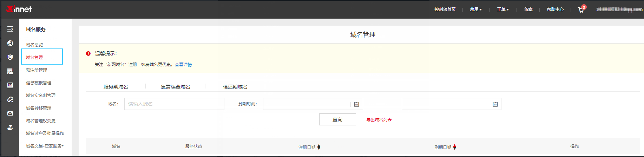Click the 域名 column header
The image size is (644, 157).
116,146
